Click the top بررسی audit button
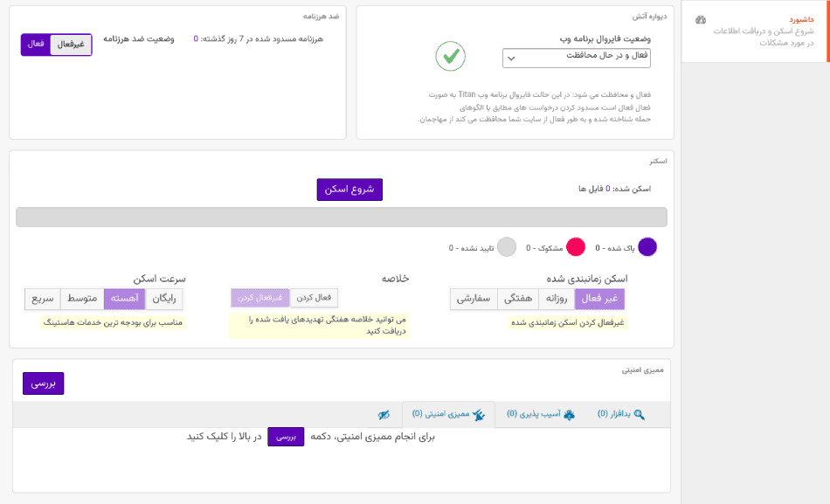The width and height of the screenshot is (830, 504). pos(44,383)
